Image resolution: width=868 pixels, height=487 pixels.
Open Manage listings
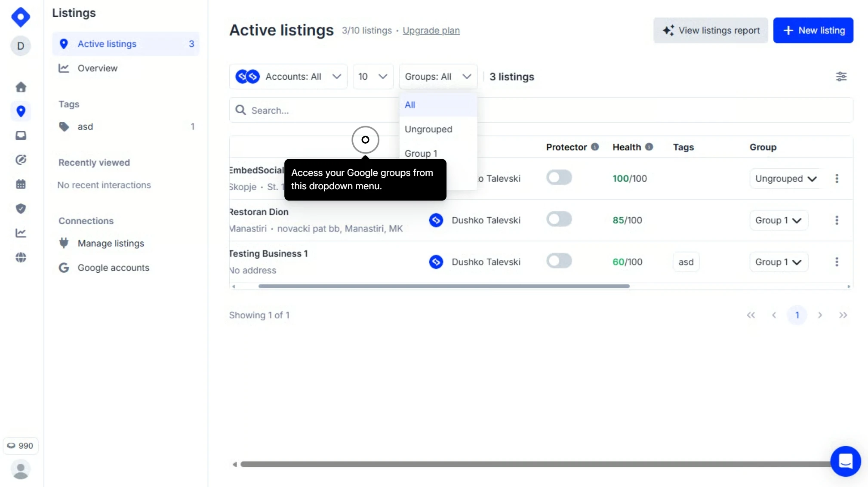click(x=126, y=243)
